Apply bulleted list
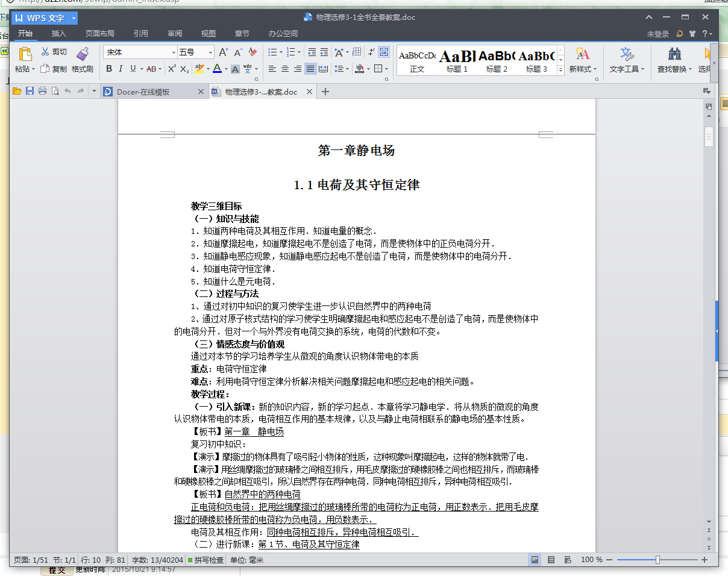 272,52
